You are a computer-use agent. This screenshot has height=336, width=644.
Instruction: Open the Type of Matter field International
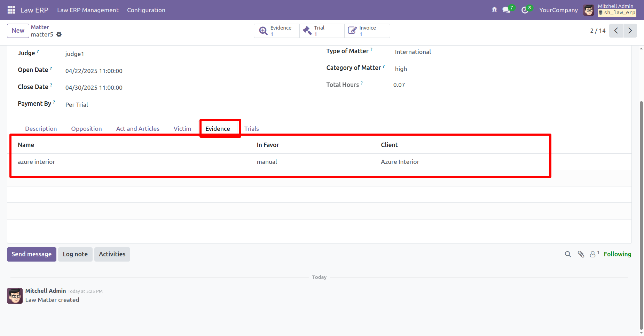[413, 52]
